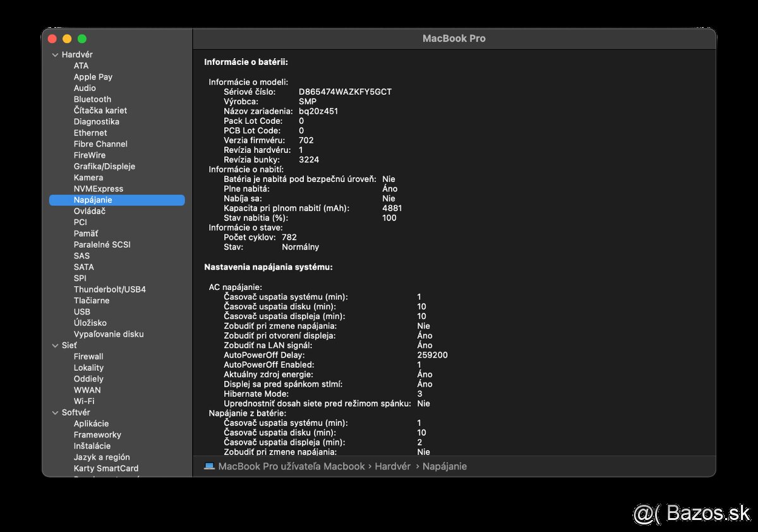
Task: Click cell revision value 3224
Action: click(x=309, y=160)
